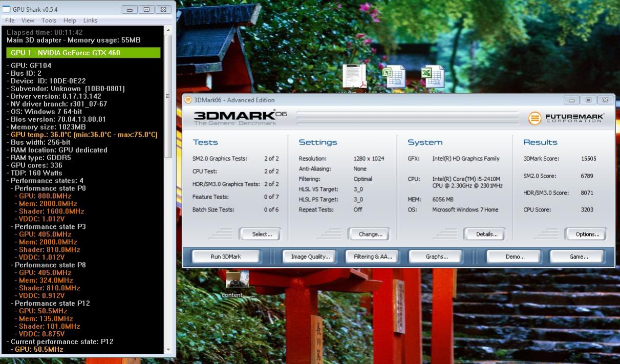Click the 'Elapsed time: 00:11:42' line
The width and height of the screenshot is (620, 364).
tap(45, 32)
